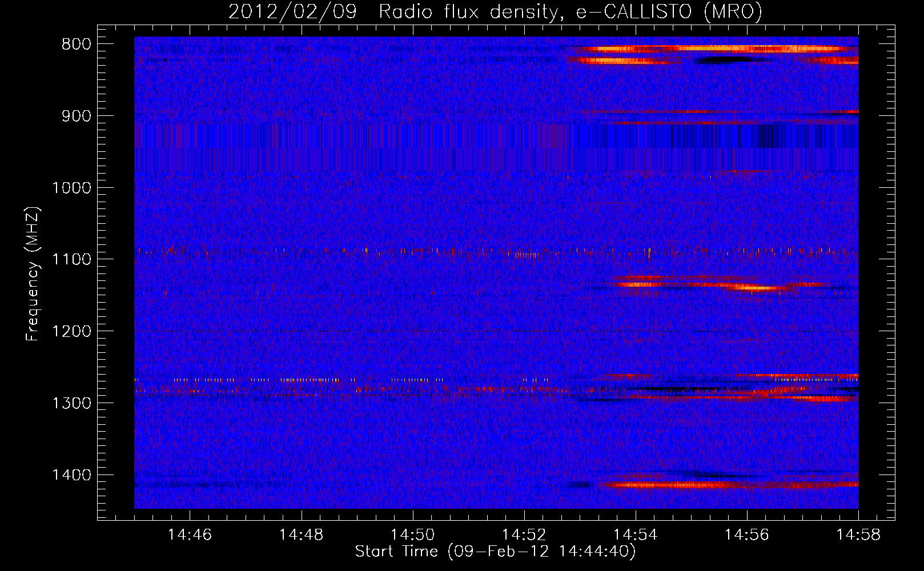Select the 1000 frequency tick label
The height and width of the screenshot is (571, 924).
tap(71, 188)
